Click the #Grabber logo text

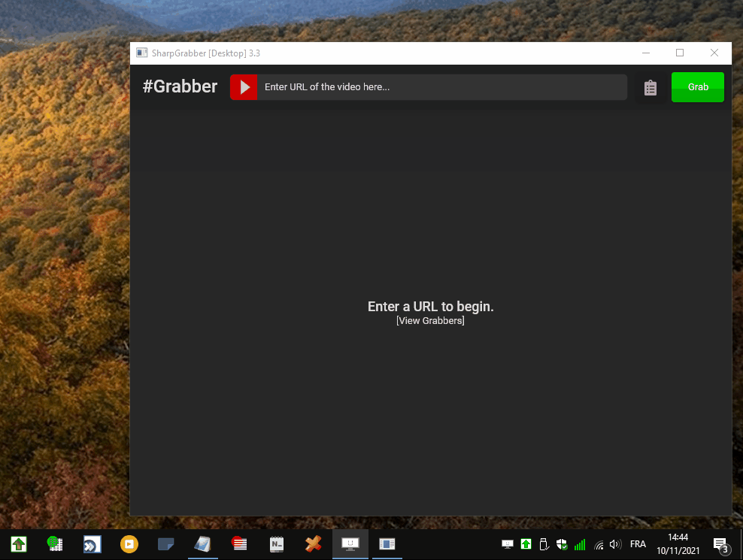(180, 86)
